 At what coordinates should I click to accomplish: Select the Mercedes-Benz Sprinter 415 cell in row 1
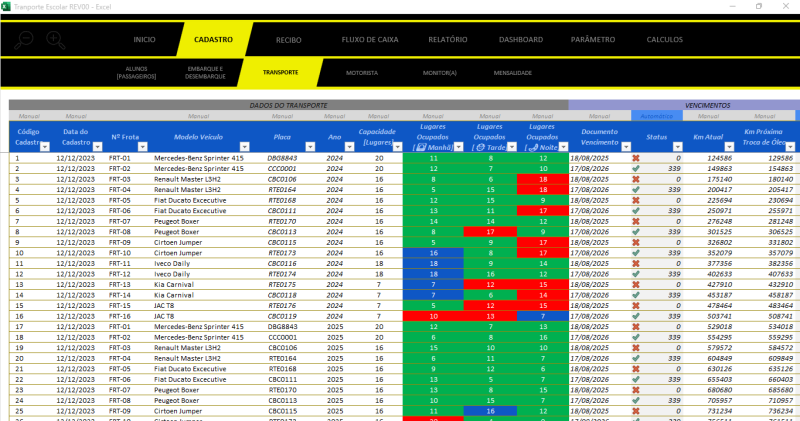(198, 158)
